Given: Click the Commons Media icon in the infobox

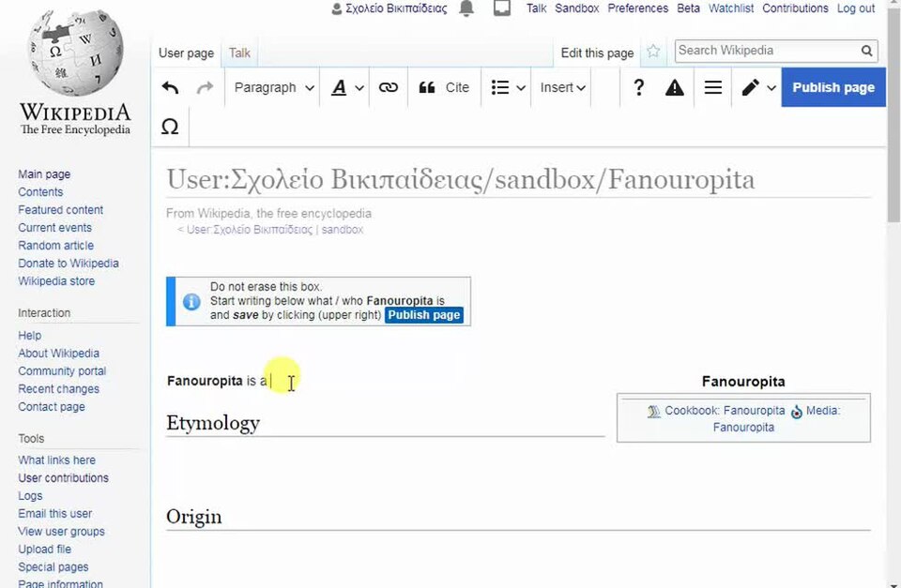Looking at the screenshot, I should pyautogui.click(x=797, y=412).
